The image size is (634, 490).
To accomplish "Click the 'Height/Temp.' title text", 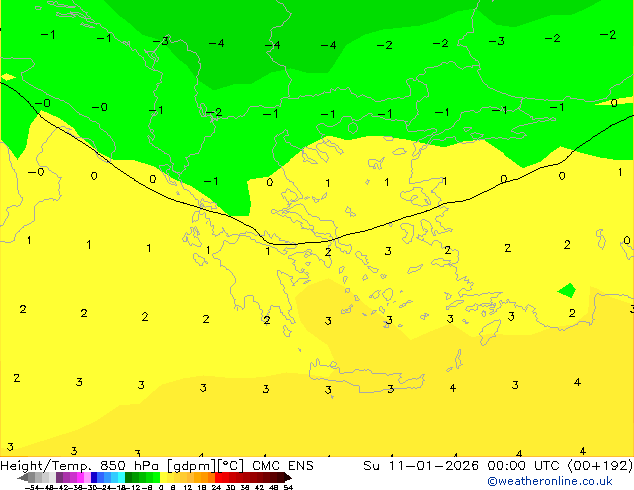I will pyautogui.click(x=46, y=466).
